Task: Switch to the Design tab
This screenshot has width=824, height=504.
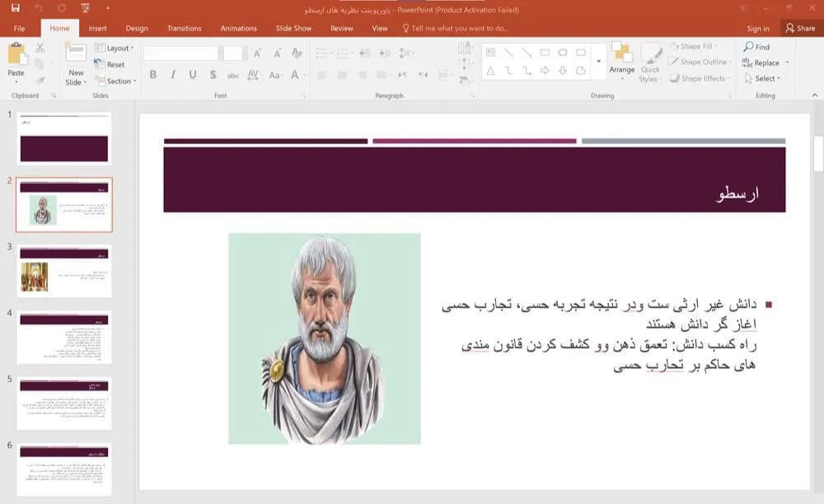Action: [137, 28]
